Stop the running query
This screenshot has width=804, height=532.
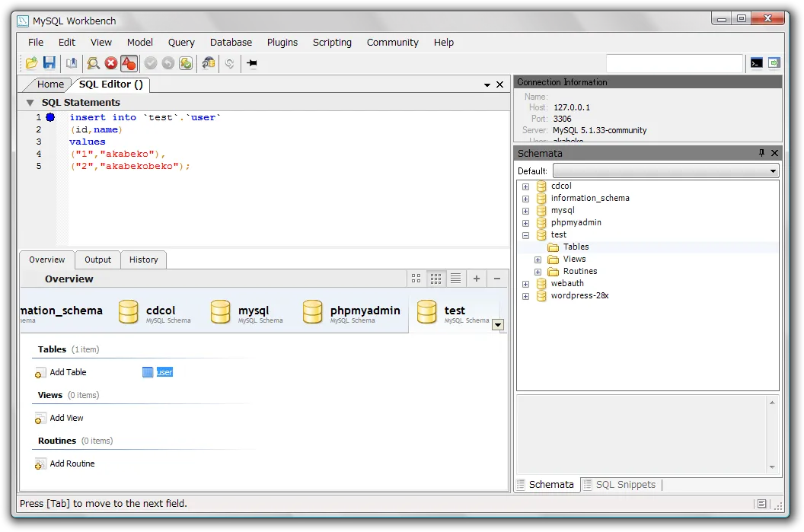pos(110,63)
